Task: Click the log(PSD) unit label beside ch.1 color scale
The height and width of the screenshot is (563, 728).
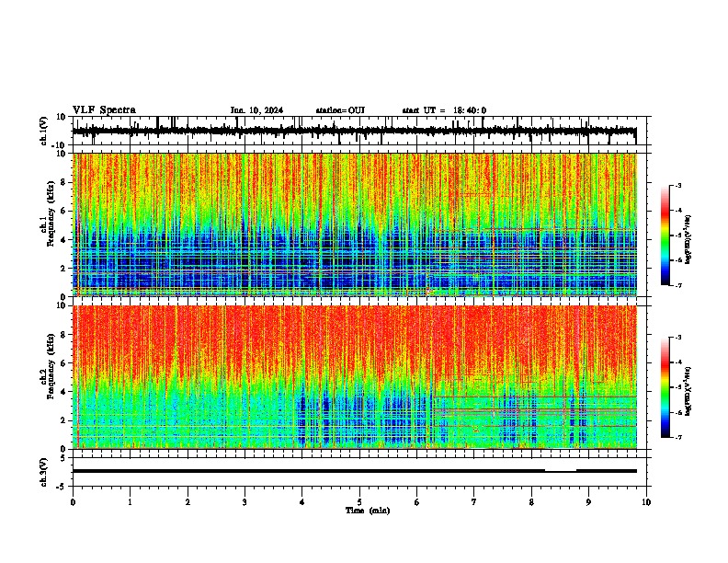Action: pyautogui.click(x=688, y=240)
